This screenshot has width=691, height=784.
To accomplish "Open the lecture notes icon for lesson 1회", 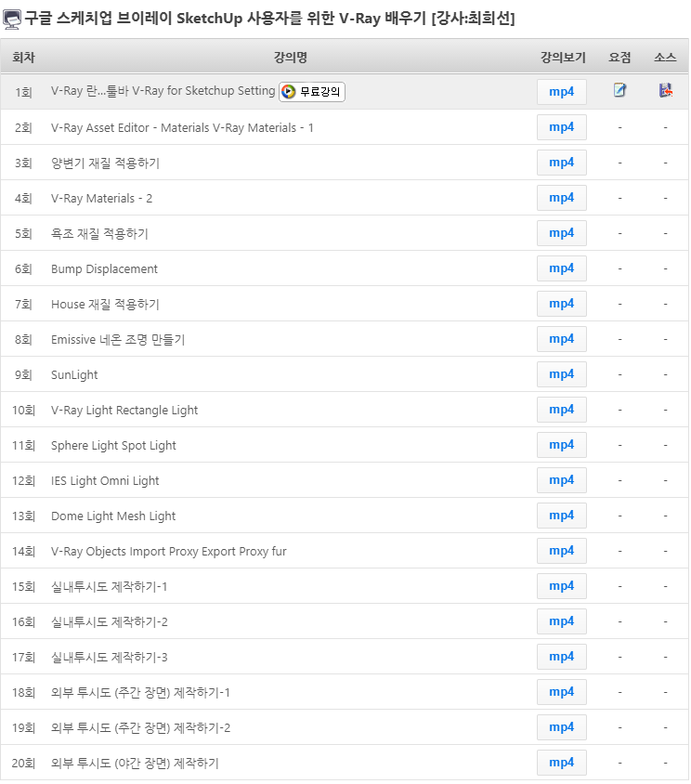I will (619, 90).
